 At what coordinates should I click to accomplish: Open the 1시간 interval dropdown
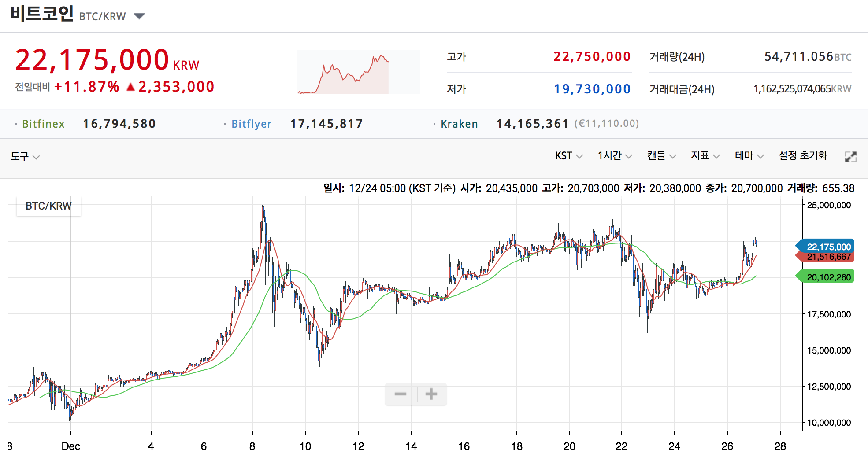coord(615,156)
